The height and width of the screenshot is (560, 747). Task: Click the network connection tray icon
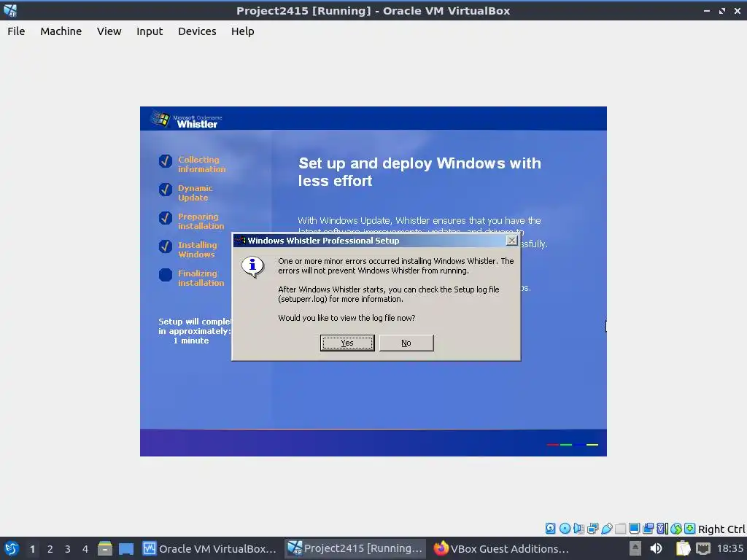pos(703,548)
